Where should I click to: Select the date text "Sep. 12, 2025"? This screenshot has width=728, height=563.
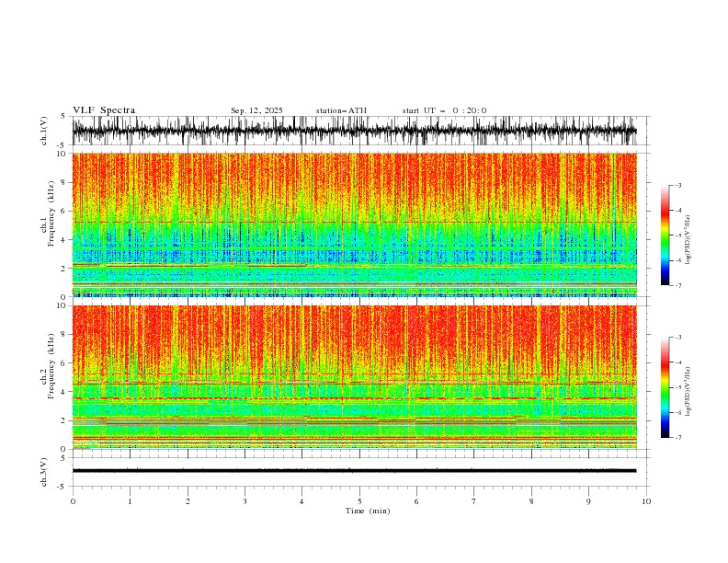[256, 110]
